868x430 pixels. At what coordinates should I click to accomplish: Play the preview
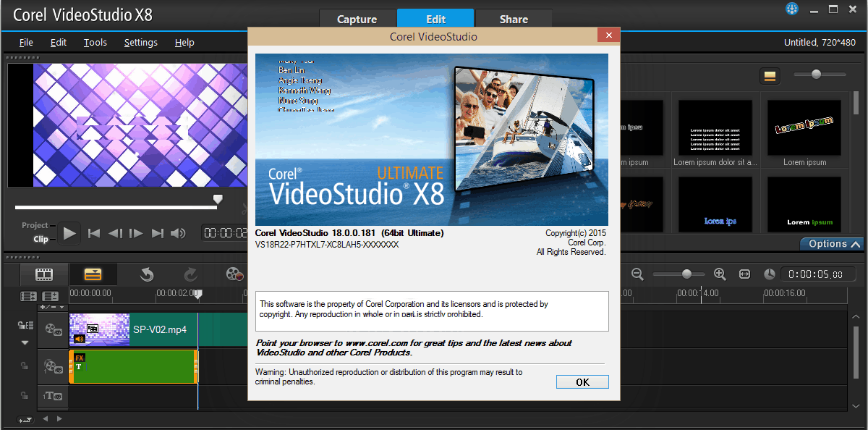point(69,233)
